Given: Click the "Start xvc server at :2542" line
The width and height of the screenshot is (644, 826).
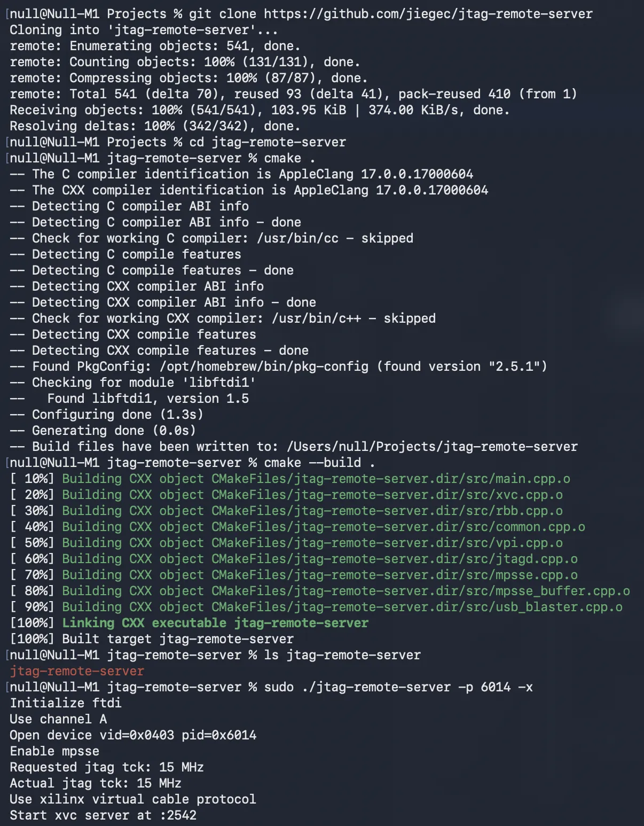Looking at the screenshot, I should point(103,815).
